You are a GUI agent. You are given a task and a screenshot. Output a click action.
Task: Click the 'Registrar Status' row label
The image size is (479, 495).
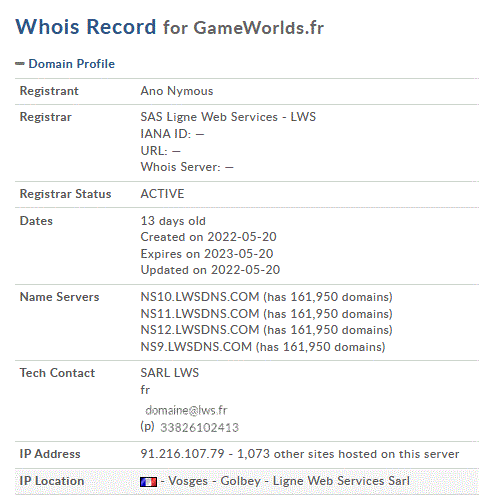point(65,194)
